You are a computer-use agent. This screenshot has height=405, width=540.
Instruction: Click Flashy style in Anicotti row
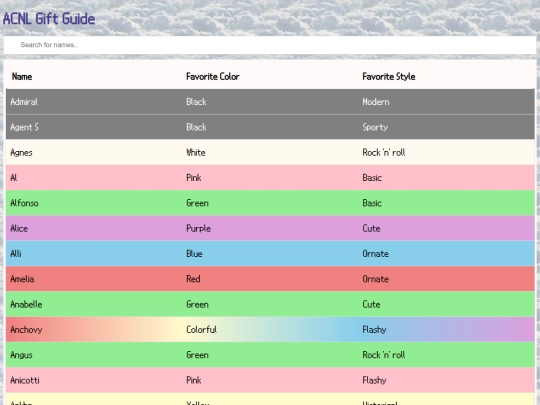(x=374, y=380)
